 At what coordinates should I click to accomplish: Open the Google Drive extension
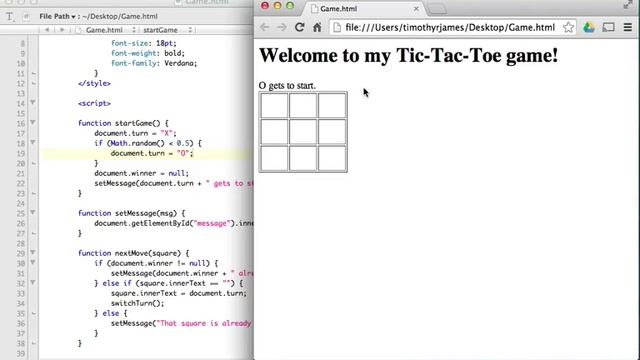point(589,27)
